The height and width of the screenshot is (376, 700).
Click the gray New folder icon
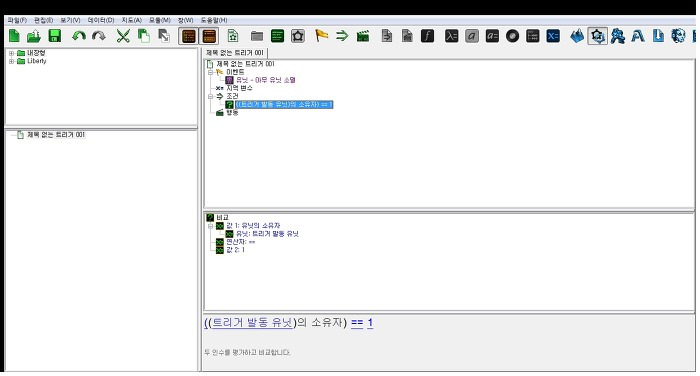pyautogui.click(x=257, y=36)
